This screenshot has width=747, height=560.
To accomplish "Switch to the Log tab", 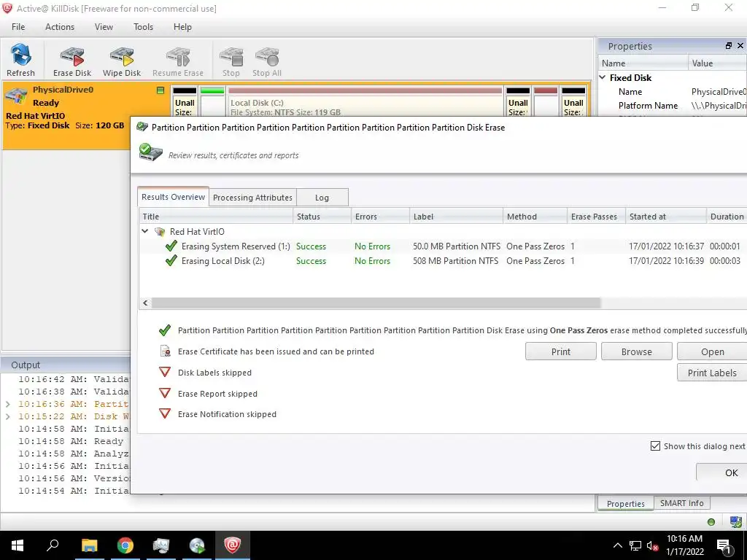I will (x=322, y=198).
